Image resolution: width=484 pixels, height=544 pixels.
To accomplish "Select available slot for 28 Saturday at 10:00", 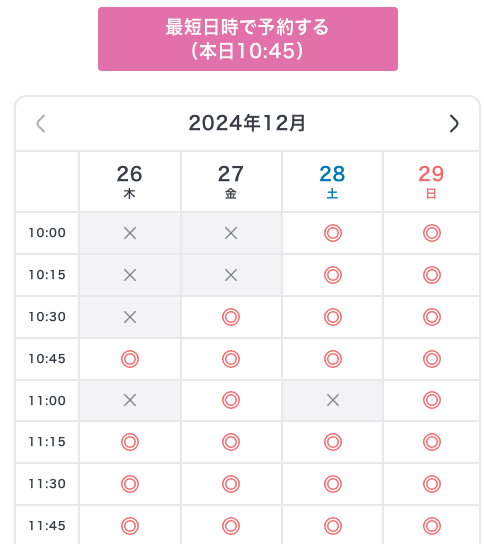I will click(333, 233).
